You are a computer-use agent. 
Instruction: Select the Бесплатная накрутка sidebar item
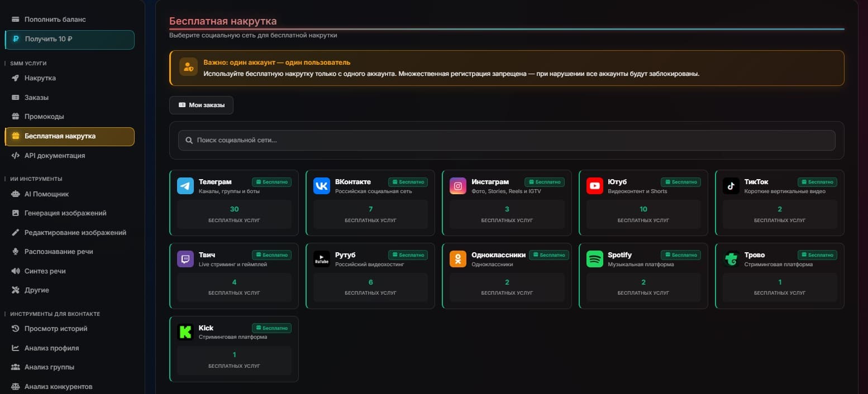click(x=69, y=136)
